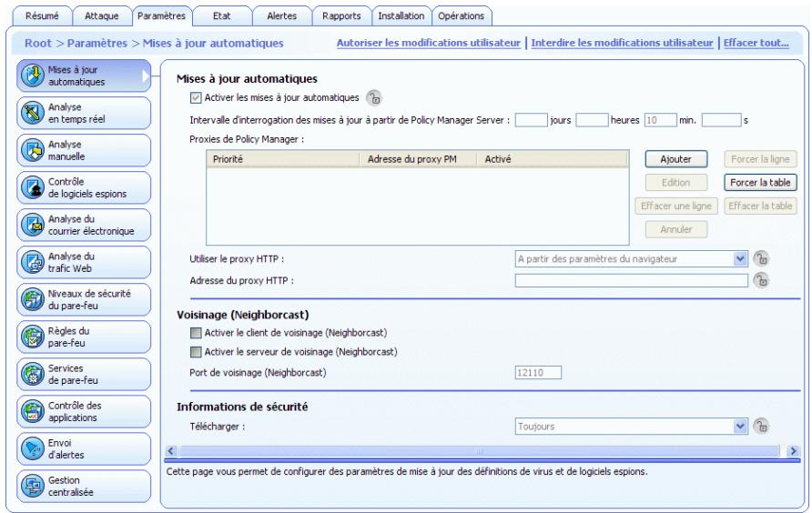This screenshot has height=513, width=812.
Task: Open Analyse du courrier électronique icon
Action: [x=32, y=225]
